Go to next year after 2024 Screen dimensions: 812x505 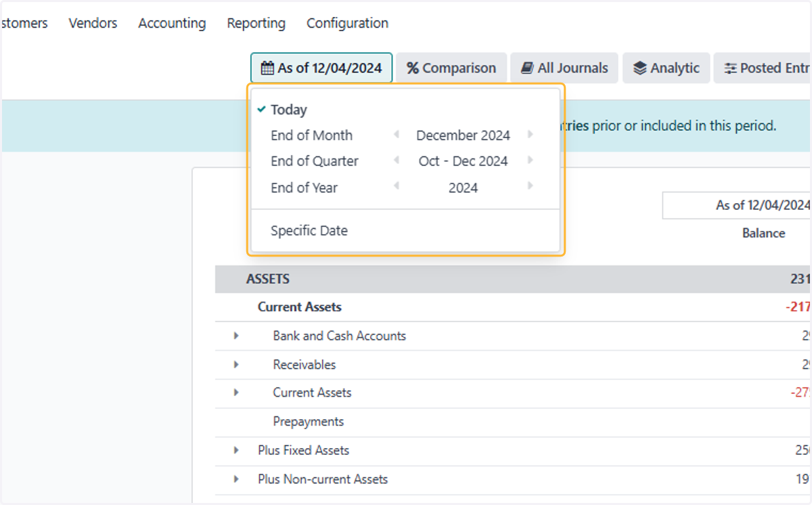click(x=531, y=185)
